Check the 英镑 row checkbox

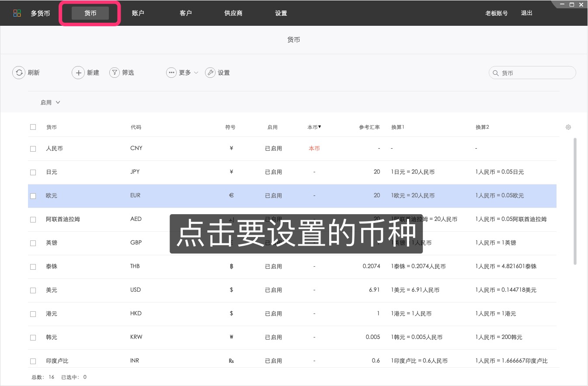click(x=33, y=243)
